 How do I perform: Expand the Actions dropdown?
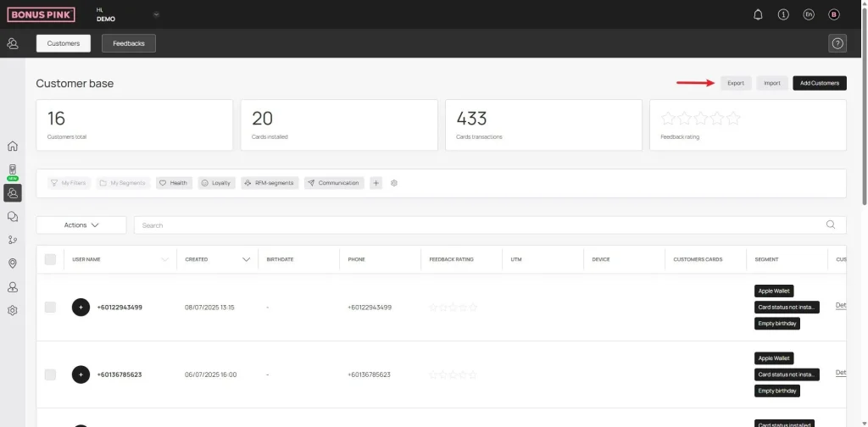81,225
